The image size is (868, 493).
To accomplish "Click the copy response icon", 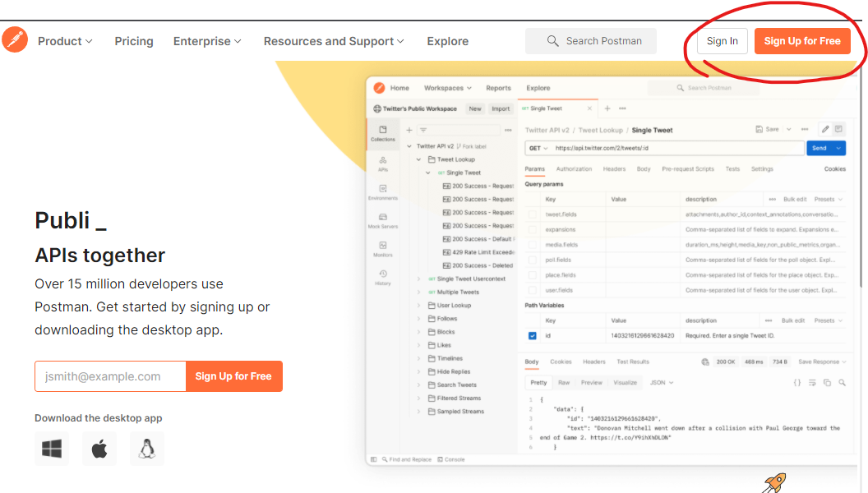I will (x=827, y=382).
